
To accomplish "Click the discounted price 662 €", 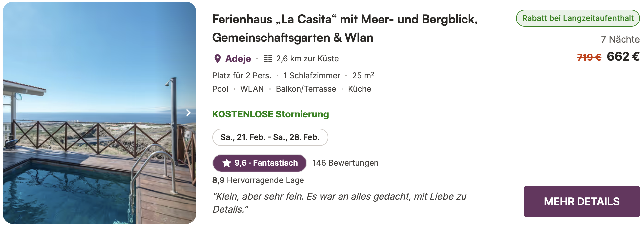I will pyautogui.click(x=623, y=57).
